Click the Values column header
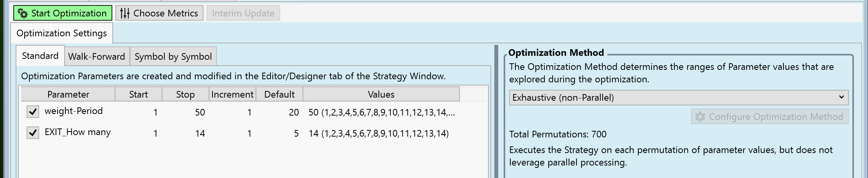Screen dimensions: 868x178 point(381,94)
